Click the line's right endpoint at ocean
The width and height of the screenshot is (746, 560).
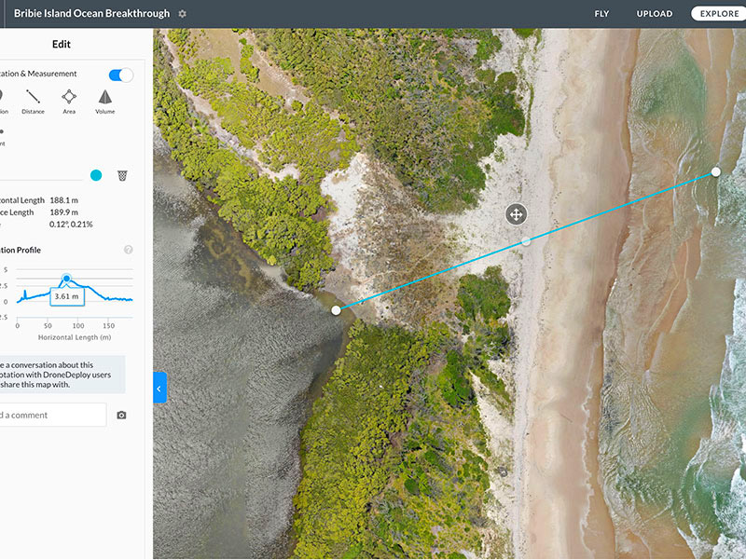715,171
